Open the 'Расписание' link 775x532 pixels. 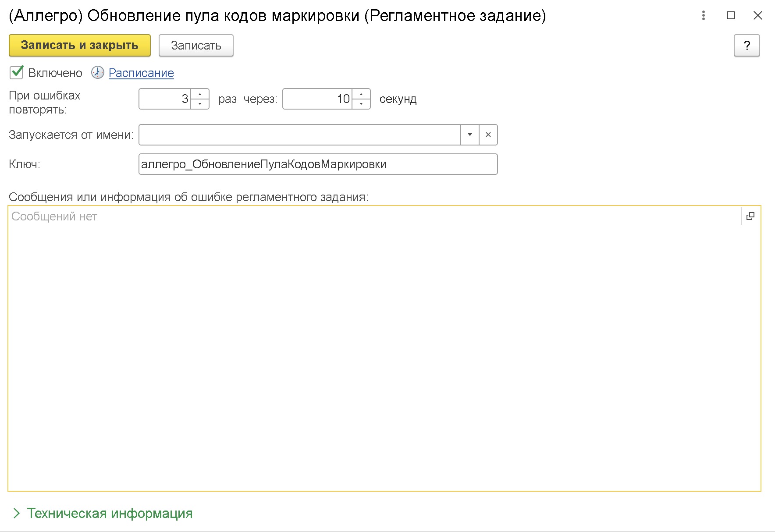pos(141,73)
